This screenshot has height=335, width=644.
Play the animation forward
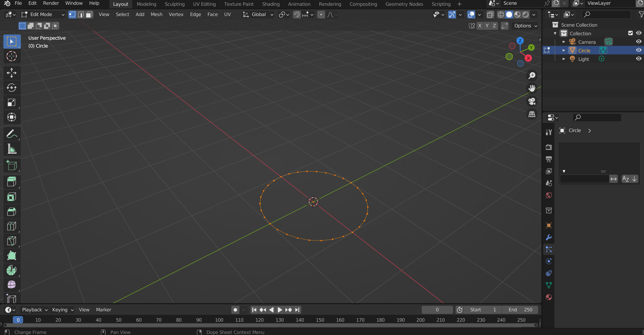click(x=280, y=310)
